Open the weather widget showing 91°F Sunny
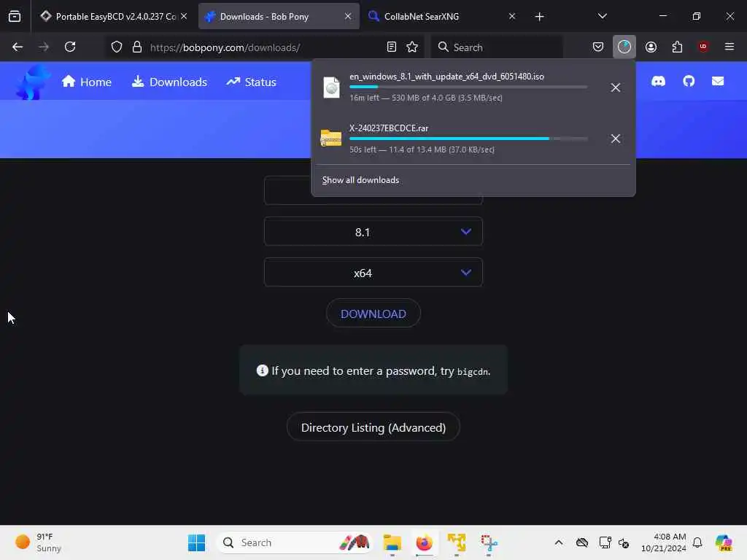This screenshot has height=560, width=747. [x=38, y=542]
